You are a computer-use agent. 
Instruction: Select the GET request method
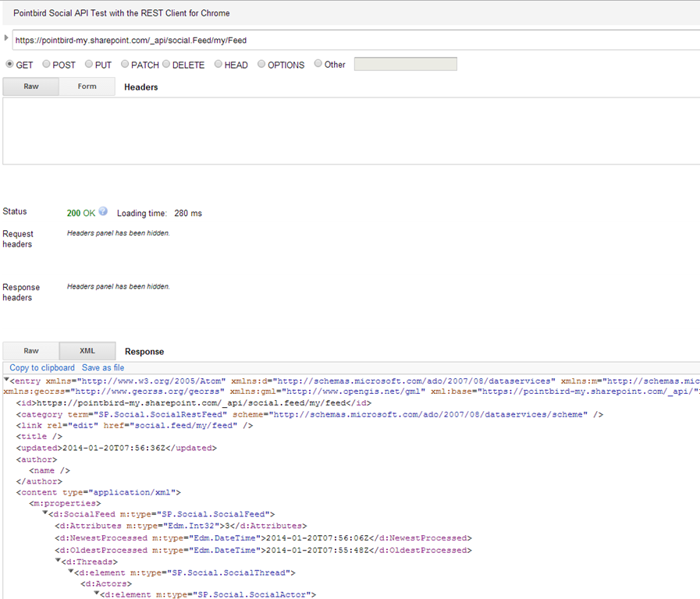click(9, 64)
